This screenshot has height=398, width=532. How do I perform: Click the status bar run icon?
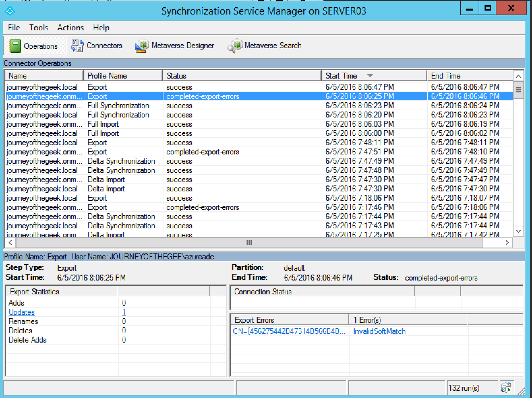[x=506, y=387]
